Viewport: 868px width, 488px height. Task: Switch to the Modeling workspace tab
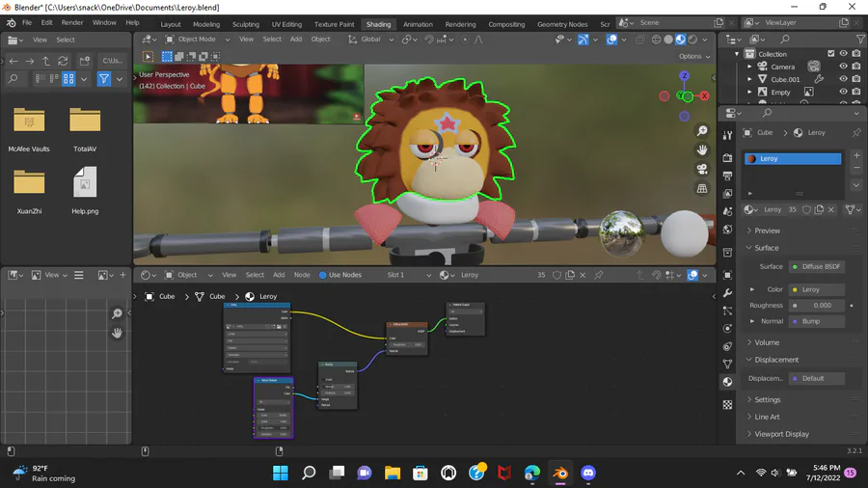click(206, 24)
